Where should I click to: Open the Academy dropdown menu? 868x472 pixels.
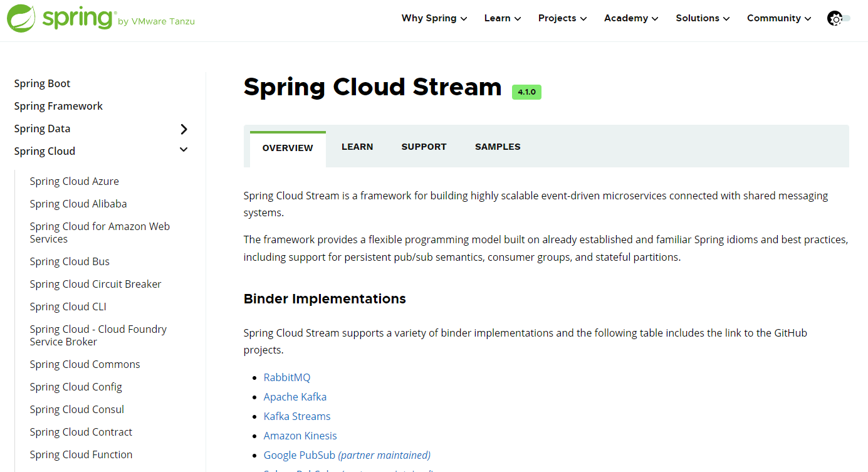pyautogui.click(x=631, y=18)
